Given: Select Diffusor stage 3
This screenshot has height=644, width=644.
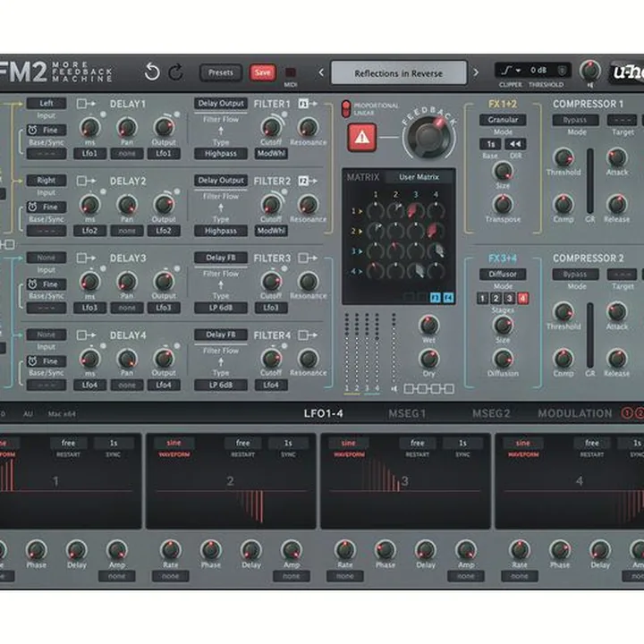Looking at the screenshot, I should tap(509, 298).
